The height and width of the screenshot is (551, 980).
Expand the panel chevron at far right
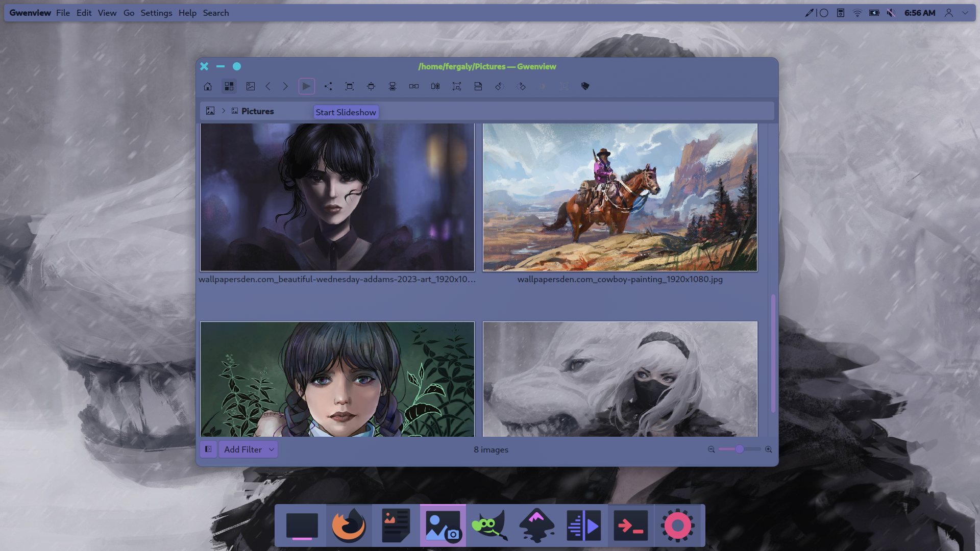[x=965, y=13]
